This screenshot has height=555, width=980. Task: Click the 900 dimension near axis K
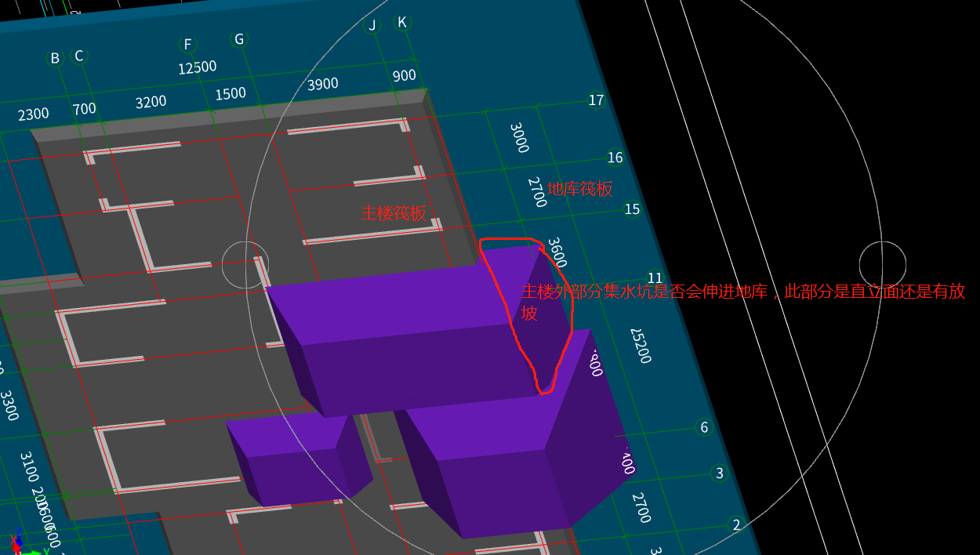[x=404, y=76]
